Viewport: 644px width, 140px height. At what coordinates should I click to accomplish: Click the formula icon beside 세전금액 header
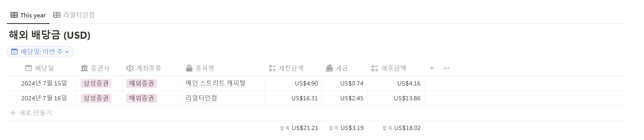[272, 68]
